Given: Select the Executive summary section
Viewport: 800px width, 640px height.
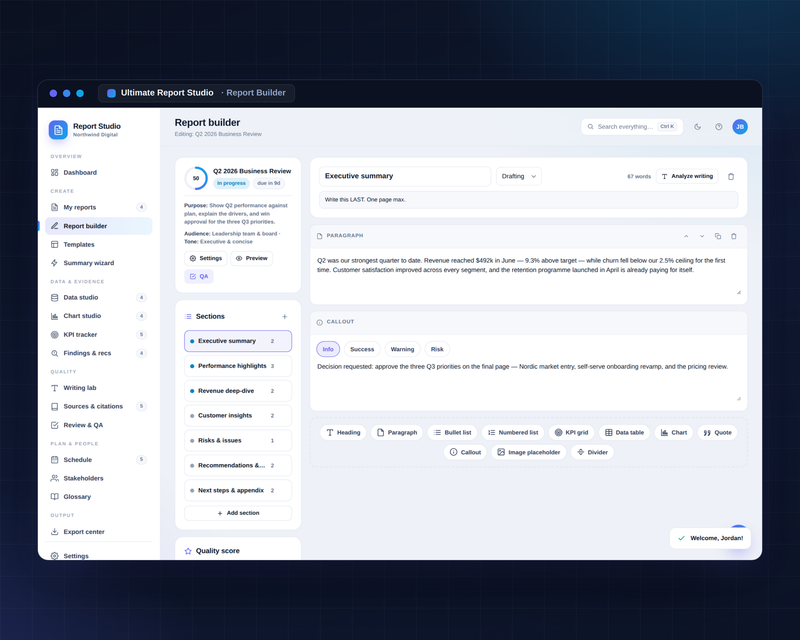Looking at the screenshot, I should pos(238,341).
